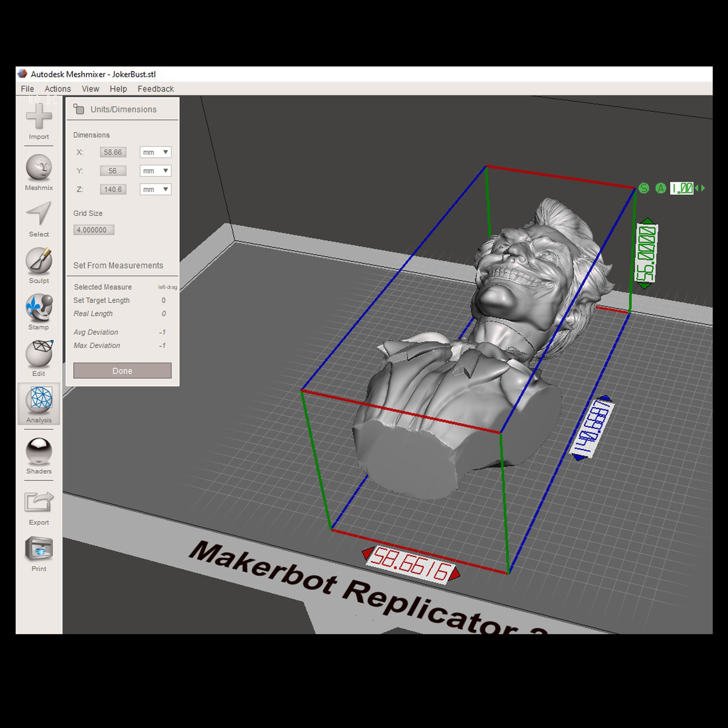Image resolution: width=728 pixels, height=728 pixels.
Task: Open the Shaders sphere icon
Action: [x=39, y=451]
